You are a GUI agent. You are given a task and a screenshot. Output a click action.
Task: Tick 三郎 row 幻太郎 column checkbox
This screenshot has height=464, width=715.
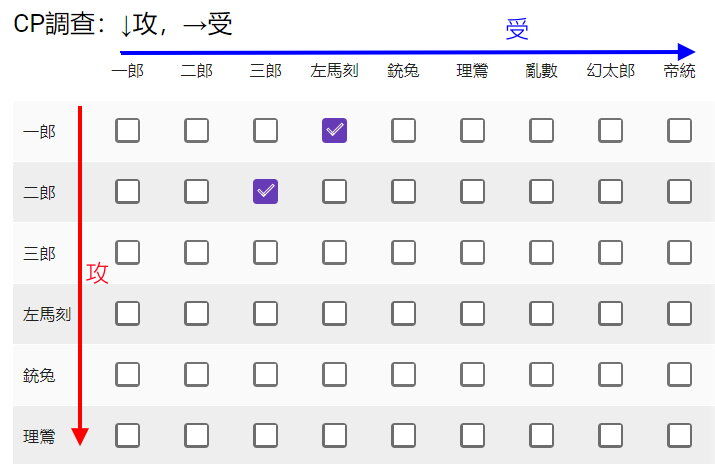[611, 253]
